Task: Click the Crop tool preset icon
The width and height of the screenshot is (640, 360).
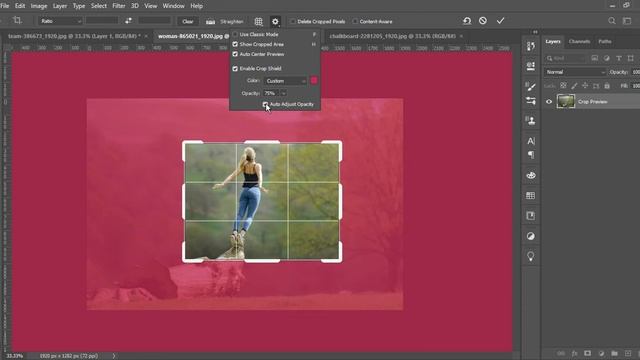Action: click(17, 20)
